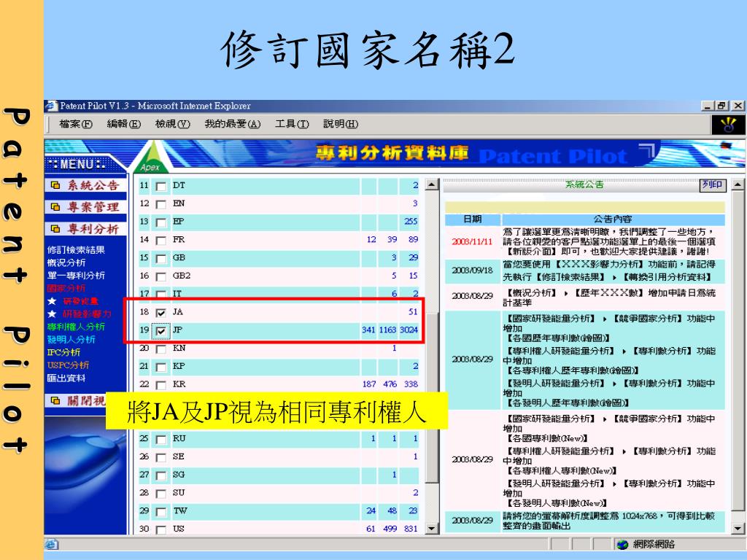Uncheck the JA country checkbox

point(161,313)
